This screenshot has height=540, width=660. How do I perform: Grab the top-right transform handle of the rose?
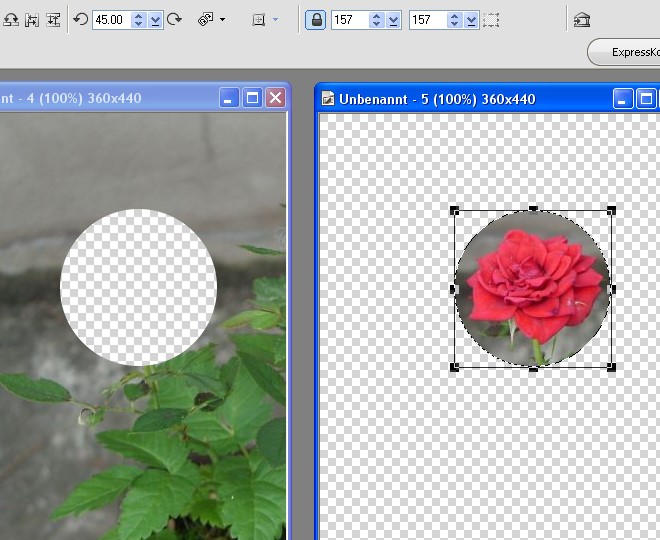pos(612,210)
